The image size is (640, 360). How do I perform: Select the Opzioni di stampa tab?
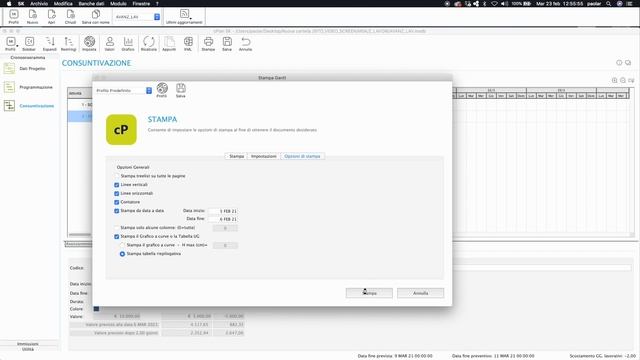tap(302, 156)
